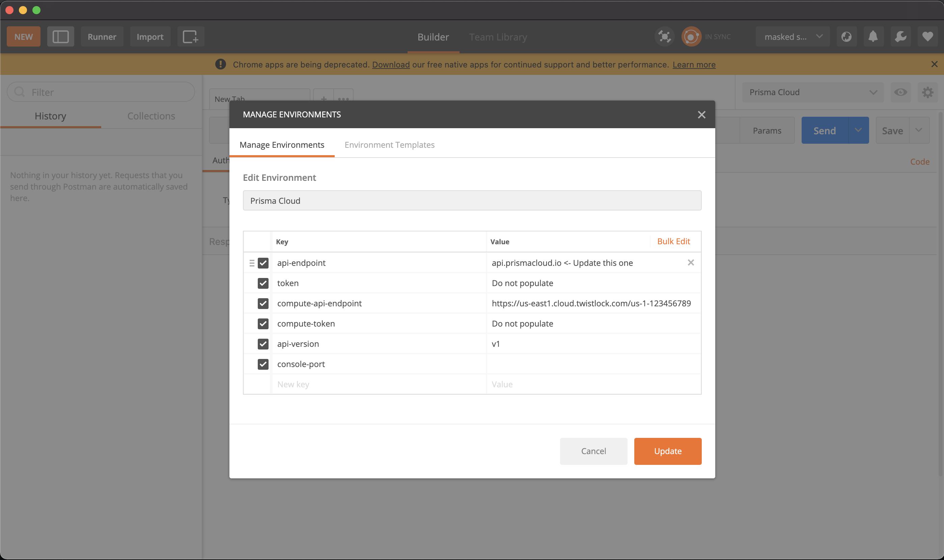Viewport: 944px width, 560px height.
Task: Click the orange sync status icon
Action: pyautogui.click(x=691, y=37)
